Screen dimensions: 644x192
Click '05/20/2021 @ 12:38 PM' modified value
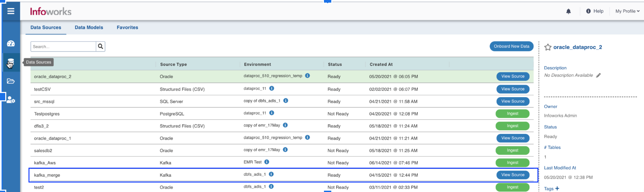568,177
